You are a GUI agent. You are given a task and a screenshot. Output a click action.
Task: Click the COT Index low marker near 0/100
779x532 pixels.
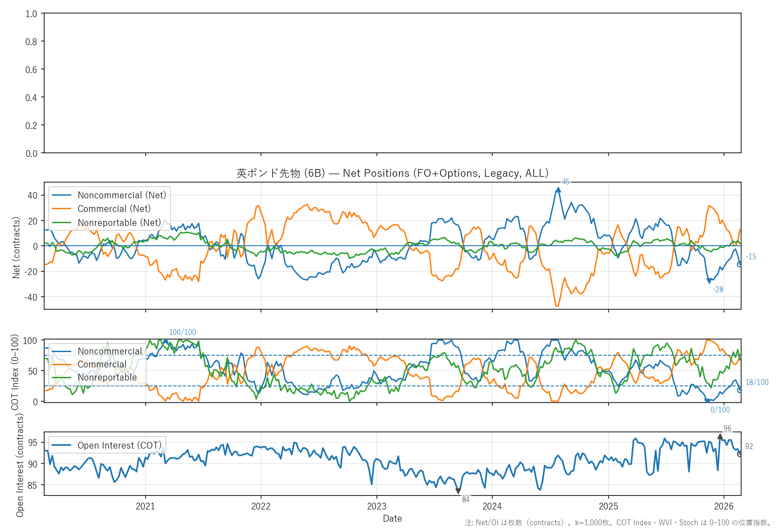coord(707,400)
